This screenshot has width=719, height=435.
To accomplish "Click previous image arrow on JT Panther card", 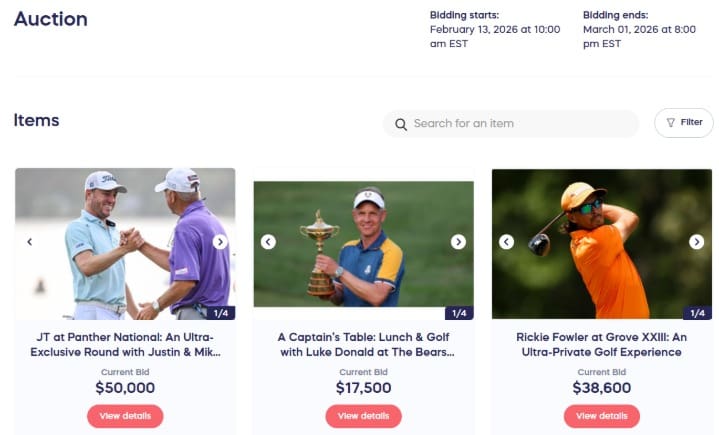I will click(x=30, y=242).
